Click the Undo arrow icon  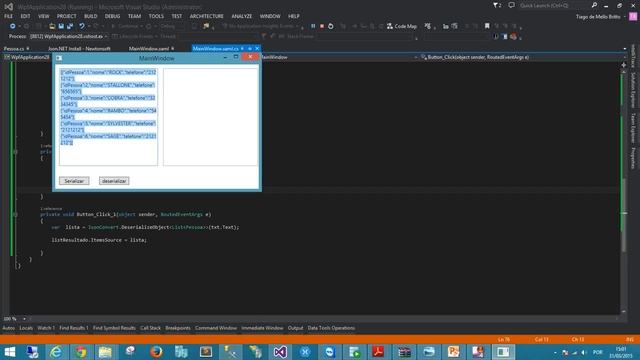click(82, 26)
